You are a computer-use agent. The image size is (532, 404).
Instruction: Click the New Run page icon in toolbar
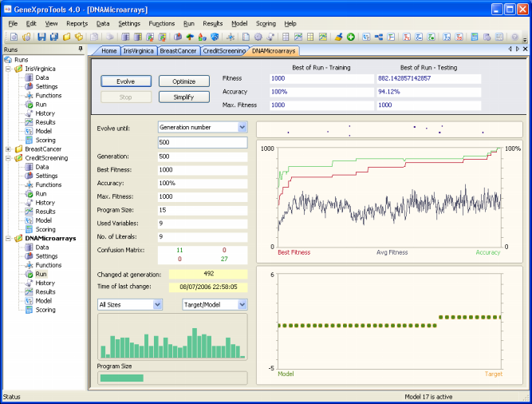[14, 37]
